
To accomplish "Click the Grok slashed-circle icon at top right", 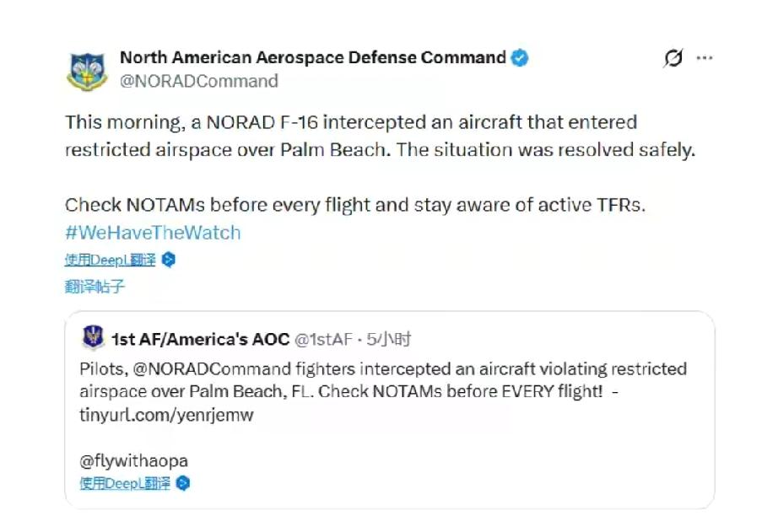I will 673,58.
